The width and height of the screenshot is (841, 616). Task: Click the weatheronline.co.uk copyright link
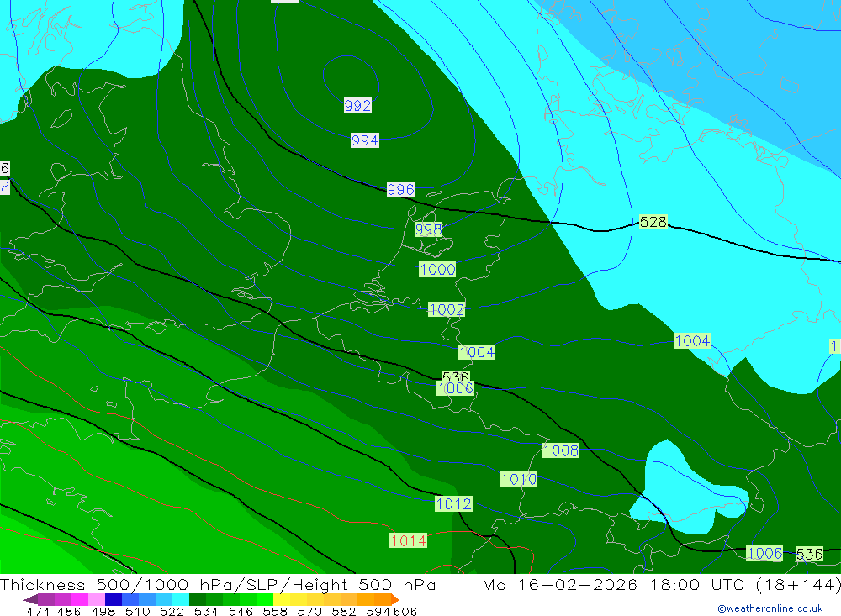770,608
